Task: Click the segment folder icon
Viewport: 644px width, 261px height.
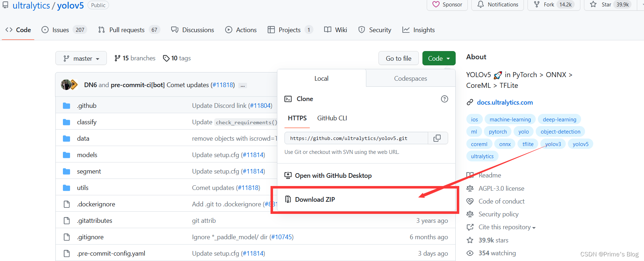Action: (x=66, y=171)
